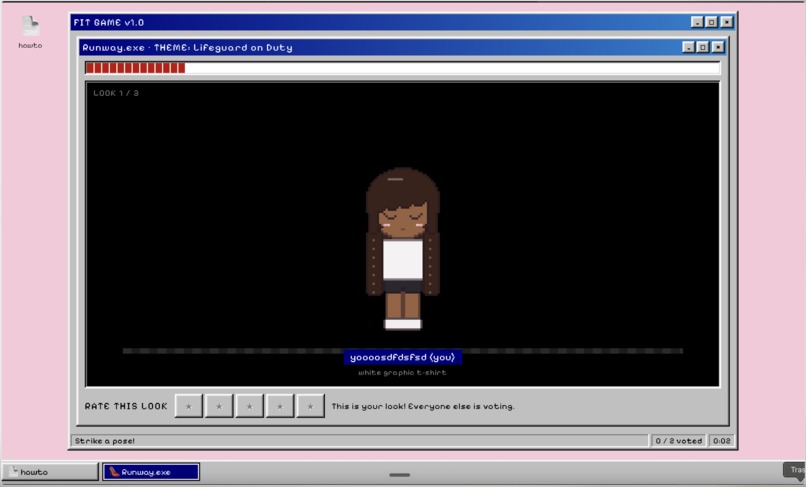
Task: Click the runway avatar character
Action: tap(402, 248)
